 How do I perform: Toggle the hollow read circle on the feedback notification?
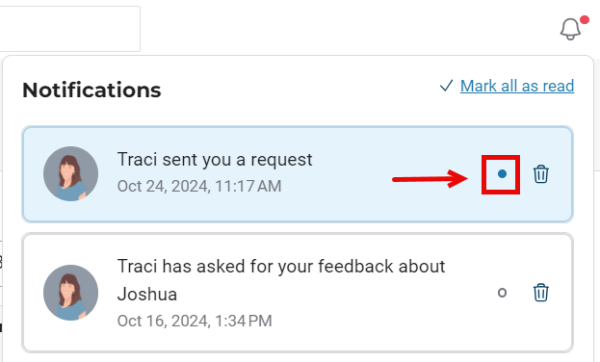coord(502,293)
